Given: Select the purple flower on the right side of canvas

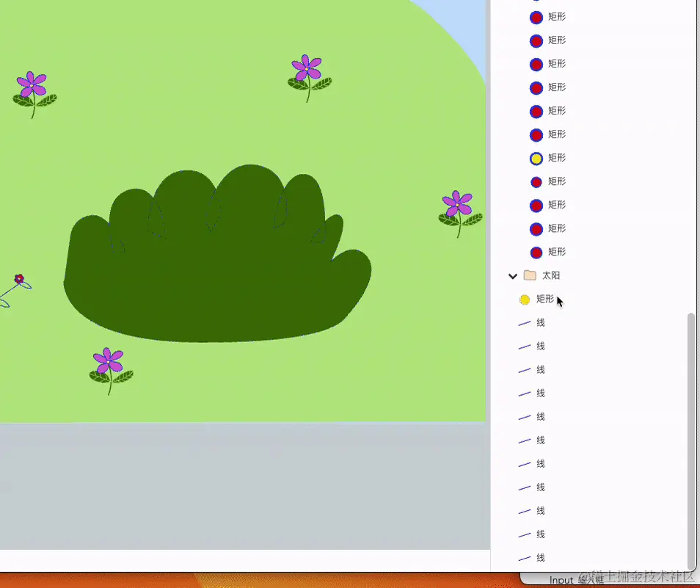Looking at the screenshot, I should tap(459, 206).
